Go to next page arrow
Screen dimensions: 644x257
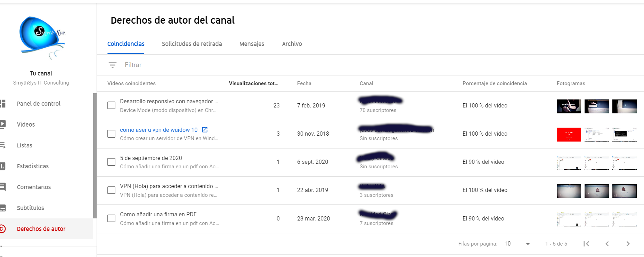point(628,244)
